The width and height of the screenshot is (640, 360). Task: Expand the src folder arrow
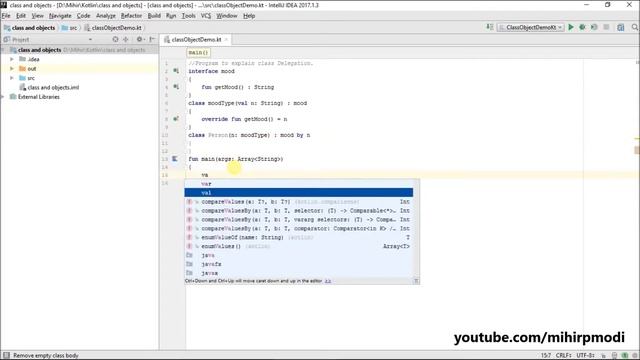coord(12,78)
